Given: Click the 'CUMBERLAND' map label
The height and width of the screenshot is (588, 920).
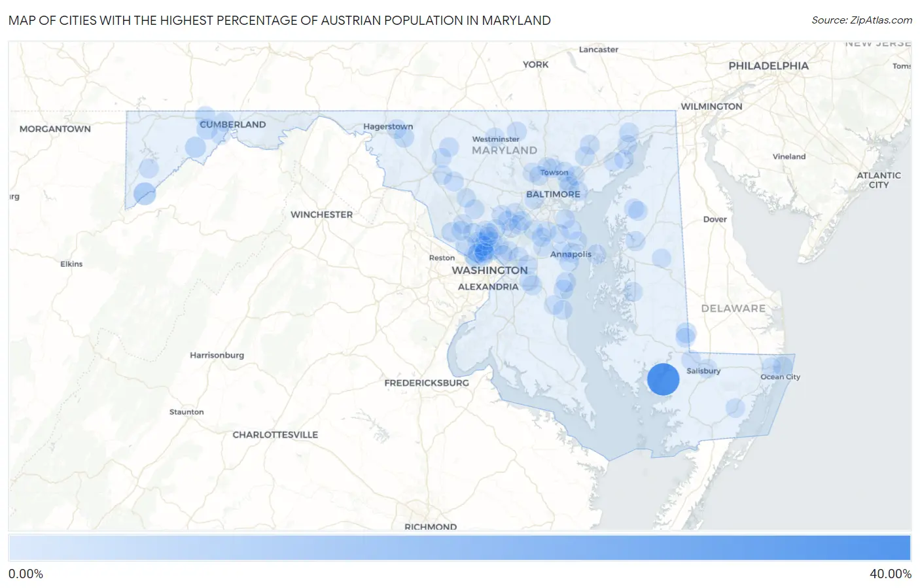Looking at the screenshot, I should coord(233,124).
